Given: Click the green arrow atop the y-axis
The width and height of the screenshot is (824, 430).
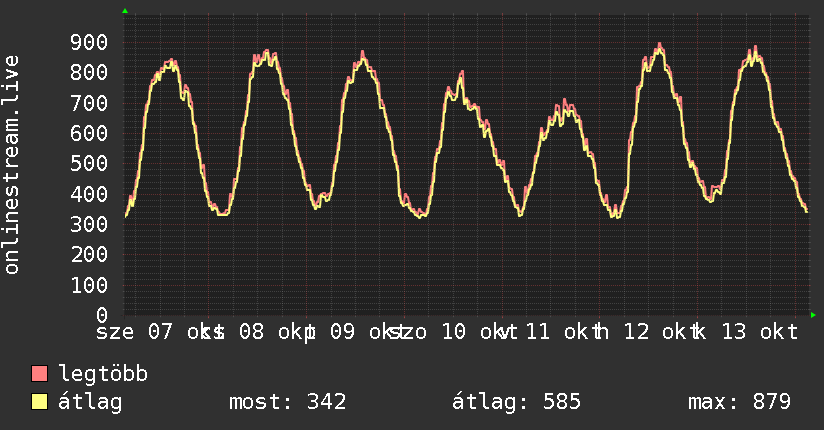Looking at the screenshot, I should pyautogui.click(x=125, y=11).
